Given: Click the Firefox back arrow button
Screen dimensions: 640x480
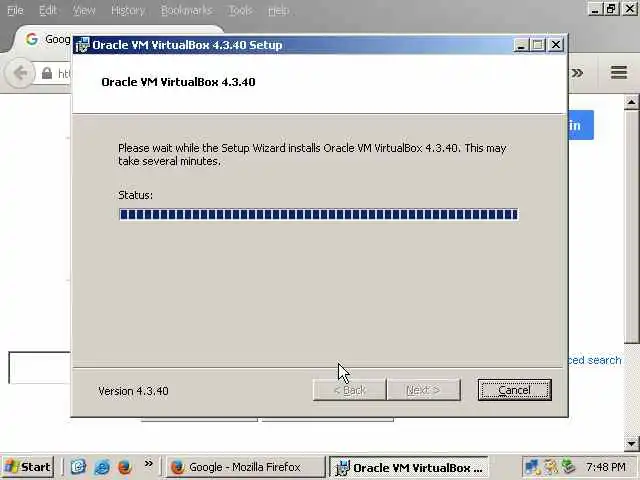Looking at the screenshot, I should 19,73.
